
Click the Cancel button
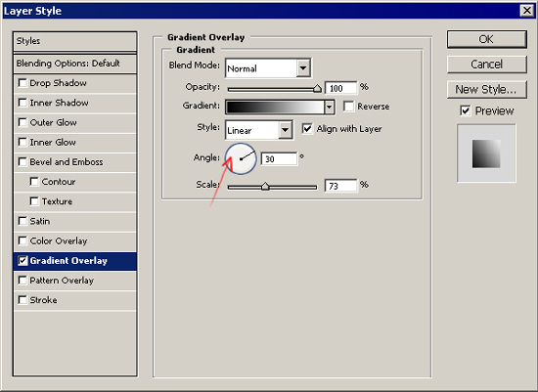point(486,65)
